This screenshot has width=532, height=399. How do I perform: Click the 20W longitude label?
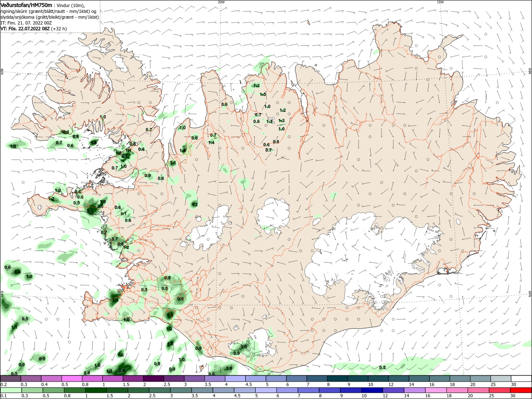[x=221, y=2]
